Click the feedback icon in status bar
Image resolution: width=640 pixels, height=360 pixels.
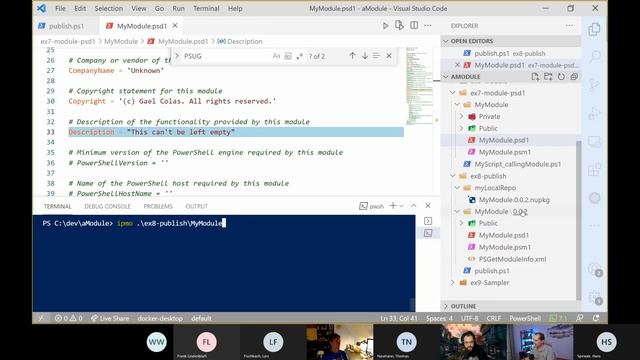click(x=580, y=318)
